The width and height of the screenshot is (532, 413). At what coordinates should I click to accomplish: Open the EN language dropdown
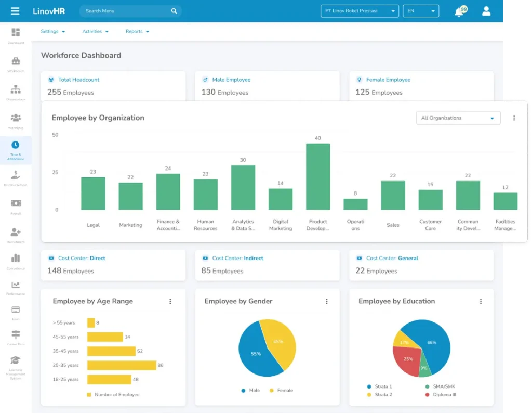coord(421,10)
